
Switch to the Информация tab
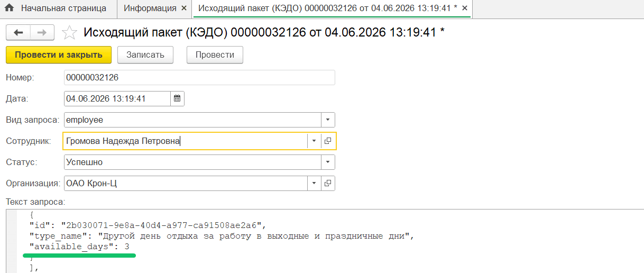(154, 8)
